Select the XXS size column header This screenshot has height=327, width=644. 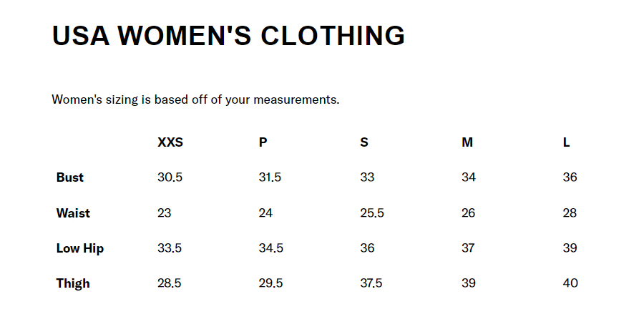pos(170,142)
